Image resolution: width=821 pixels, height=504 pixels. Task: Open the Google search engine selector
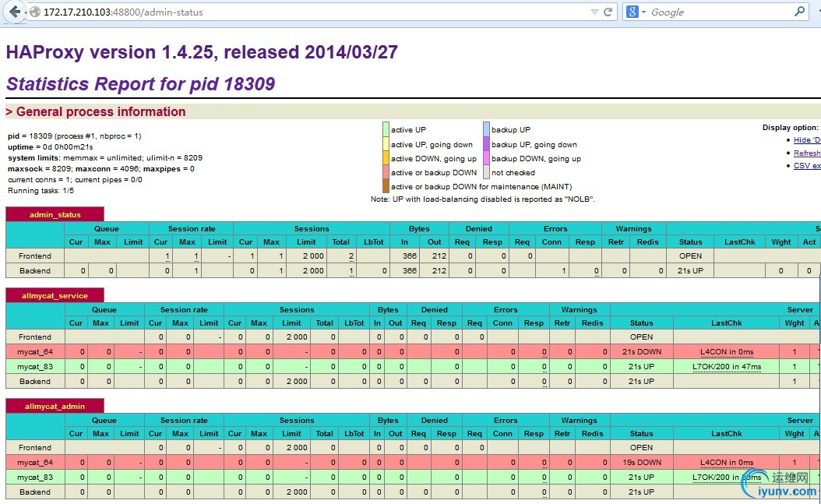click(636, 12)
